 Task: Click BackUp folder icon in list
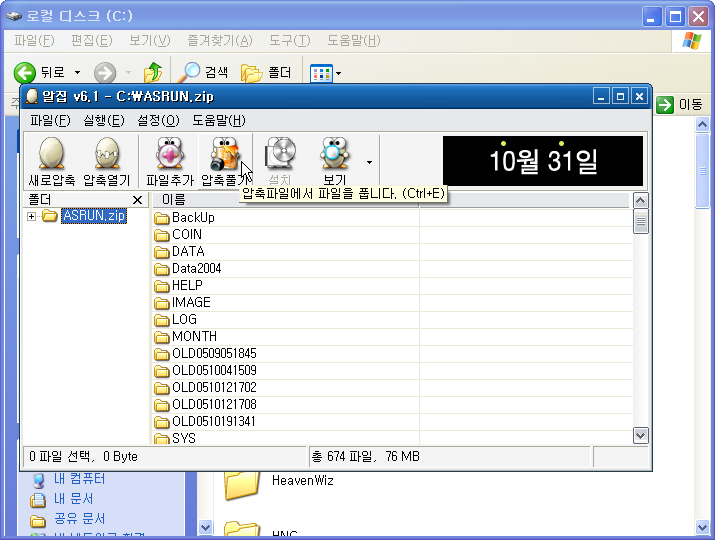pos(161,218)
